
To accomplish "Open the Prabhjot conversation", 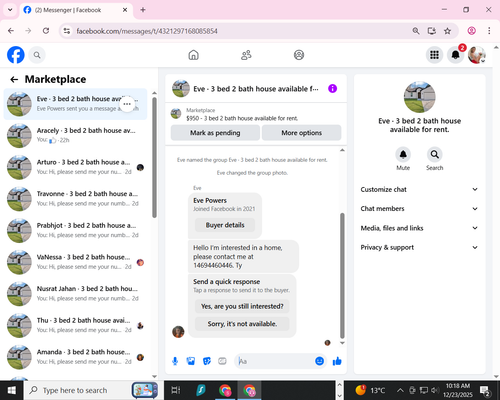I will [75, 230].
